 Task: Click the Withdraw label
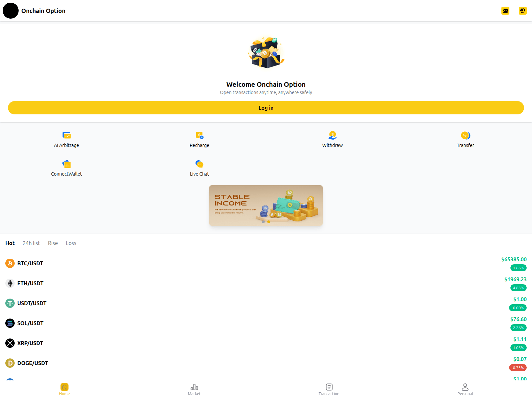[332, 145]
